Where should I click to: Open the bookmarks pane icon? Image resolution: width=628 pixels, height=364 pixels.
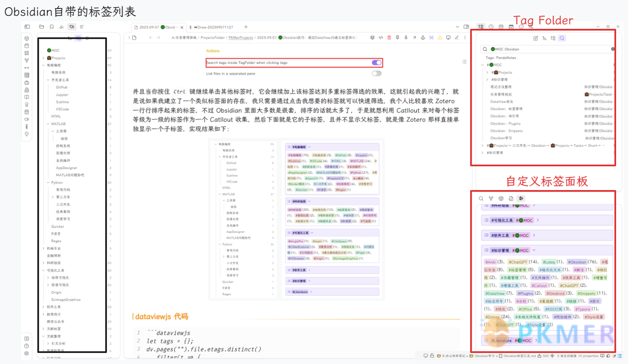coord(51,27)
